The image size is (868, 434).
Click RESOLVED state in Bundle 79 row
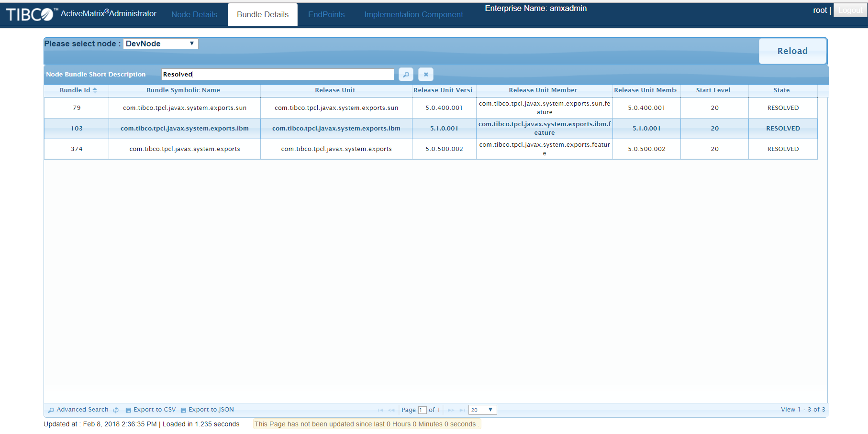(x=783, y=108)
